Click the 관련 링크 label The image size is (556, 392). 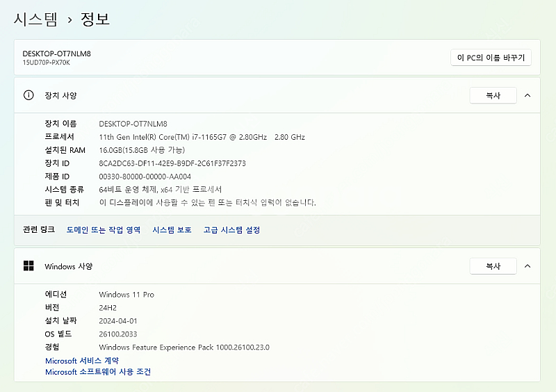click(39, 229)
